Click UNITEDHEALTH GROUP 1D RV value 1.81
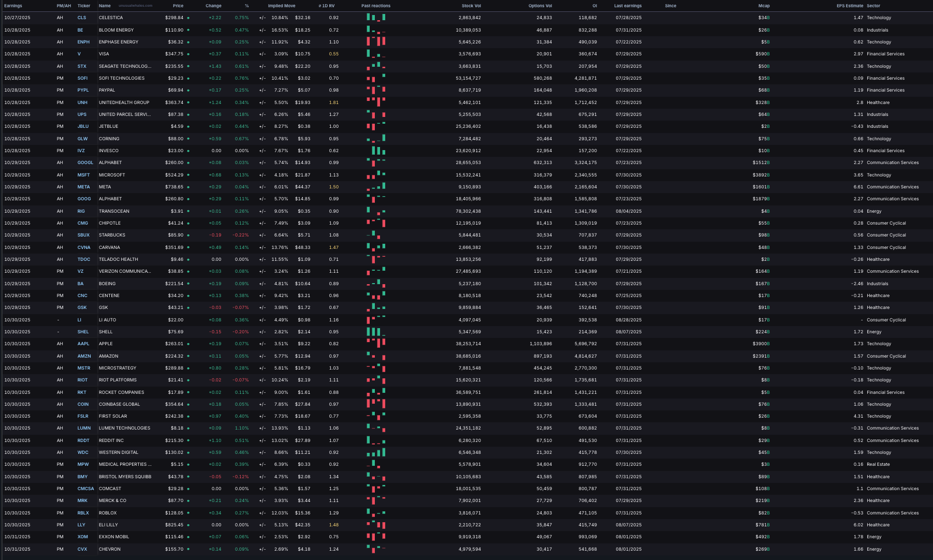Viewport: 933px width, 560px height. pyautogui.click(x=333, y=102)
